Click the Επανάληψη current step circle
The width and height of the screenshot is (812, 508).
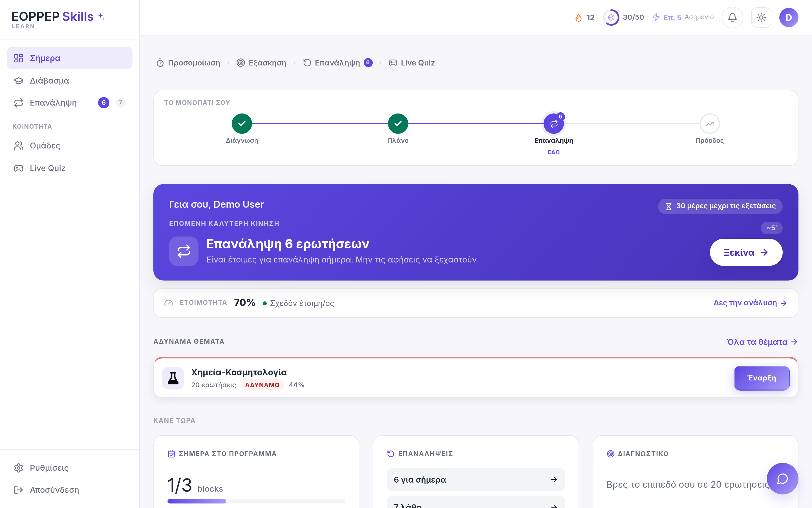(554, 124)
